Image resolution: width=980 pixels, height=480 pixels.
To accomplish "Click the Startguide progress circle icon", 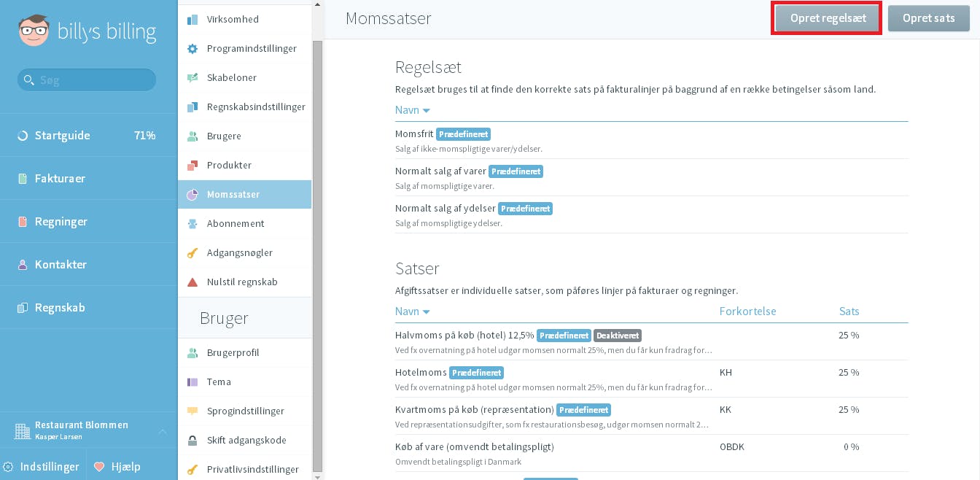I will [23, 136].
